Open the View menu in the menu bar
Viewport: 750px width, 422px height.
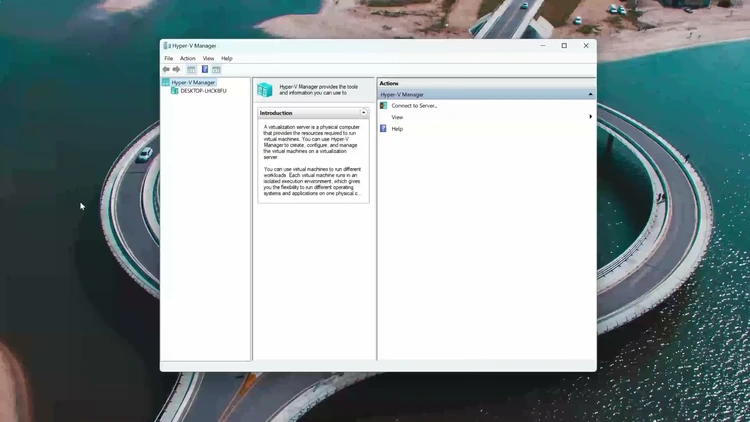(x=208, y=58)
